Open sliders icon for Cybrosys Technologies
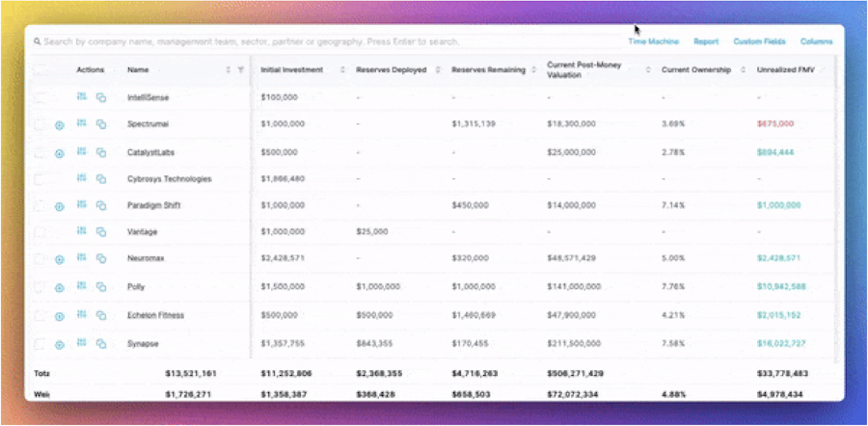 pyautogui.click(x=81, y=177)
